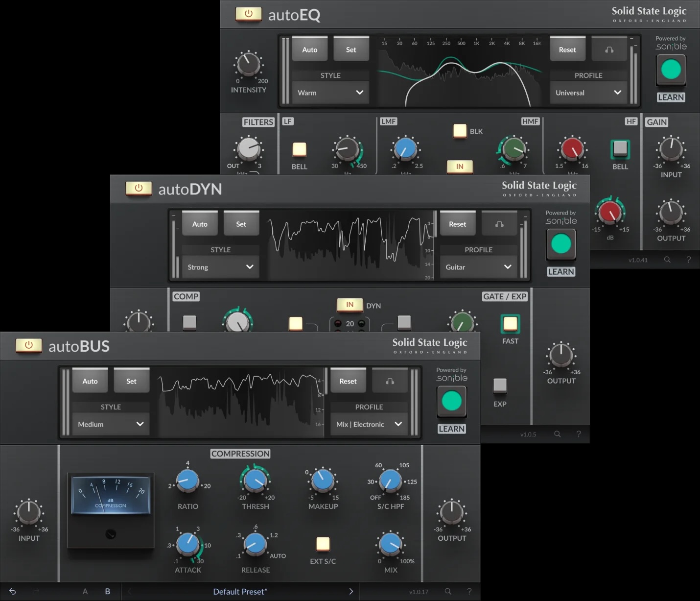Click Reset in autoDYN
This screenshot has width=700, height=601.
[457, 223]
